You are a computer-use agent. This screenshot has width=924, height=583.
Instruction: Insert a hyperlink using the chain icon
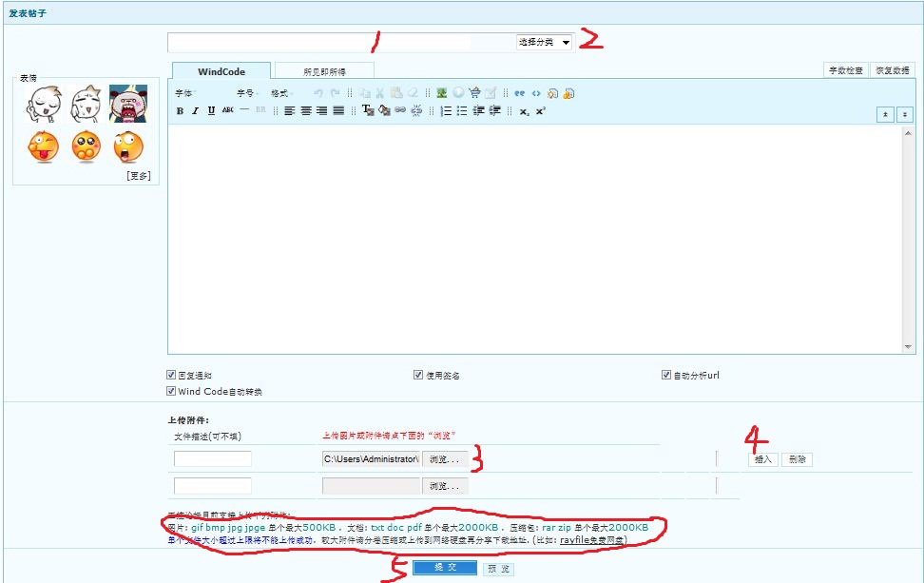coord(400,111)
